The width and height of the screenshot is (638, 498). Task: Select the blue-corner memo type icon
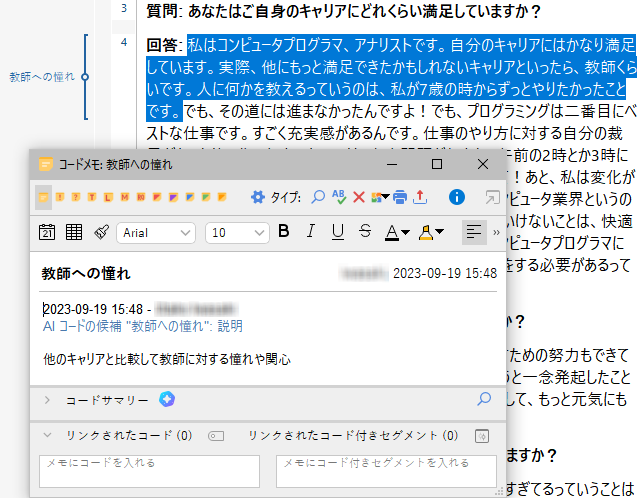pos(190,197)
